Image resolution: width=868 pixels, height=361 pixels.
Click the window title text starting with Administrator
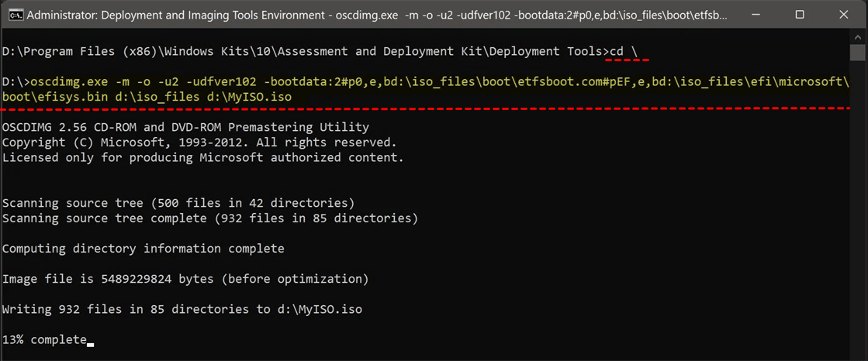coord(233,15)
